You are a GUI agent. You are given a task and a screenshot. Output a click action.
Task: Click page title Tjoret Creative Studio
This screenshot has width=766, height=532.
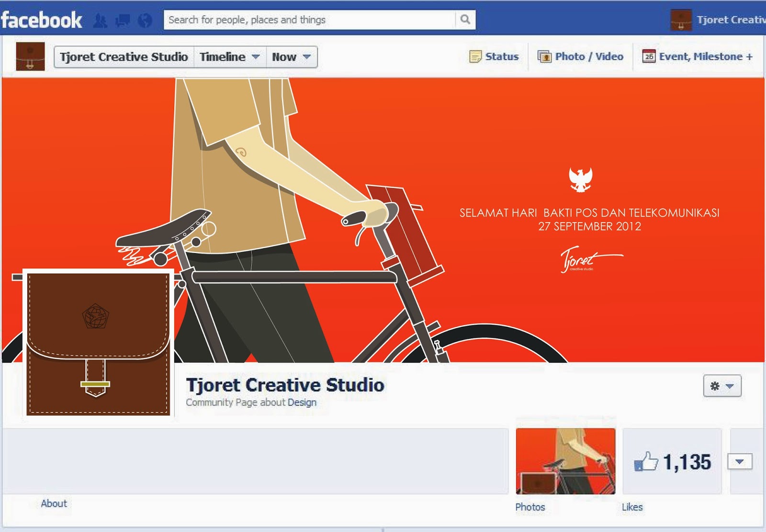[285, 385]
